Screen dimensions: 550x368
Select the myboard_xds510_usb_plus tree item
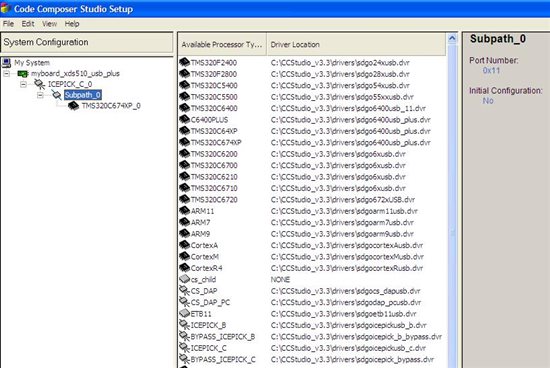[x=75, y=74]
